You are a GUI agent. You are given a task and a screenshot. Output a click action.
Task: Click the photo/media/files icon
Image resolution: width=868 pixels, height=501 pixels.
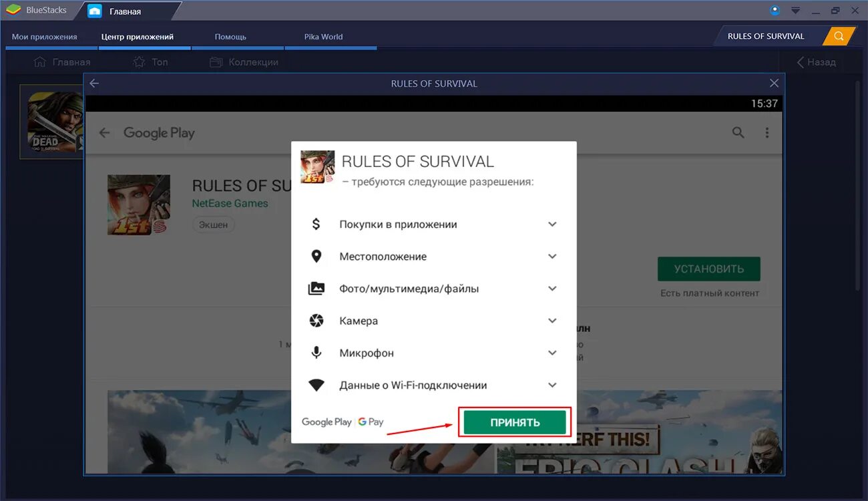pos(316,289)
